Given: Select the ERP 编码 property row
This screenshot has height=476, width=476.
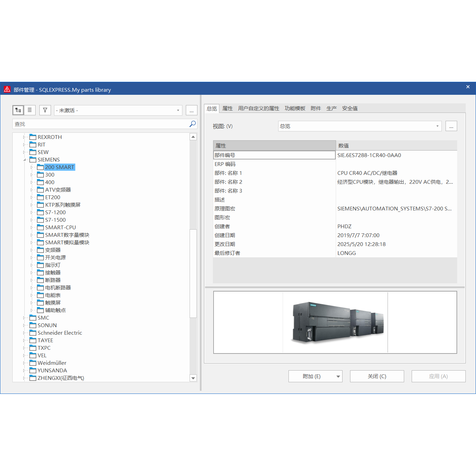Looking at the screenshot, I should (335, 164).
